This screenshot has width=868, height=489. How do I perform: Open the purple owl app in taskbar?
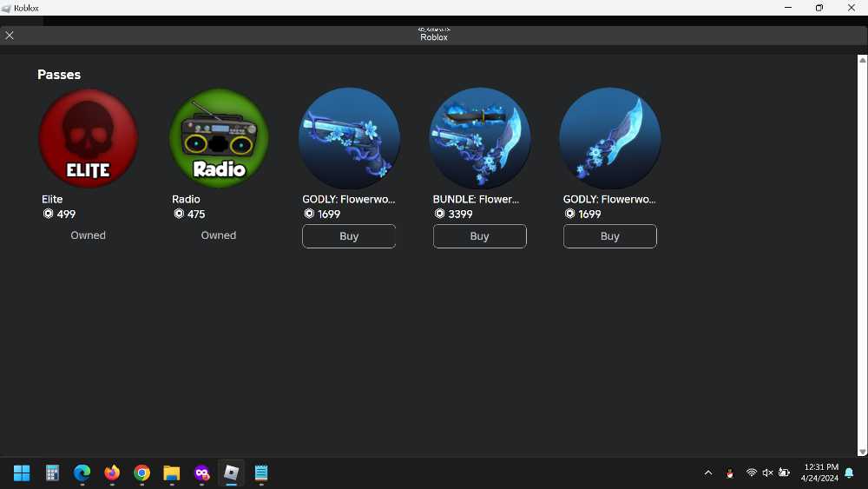pyautogui.click(x=201, y=473)
